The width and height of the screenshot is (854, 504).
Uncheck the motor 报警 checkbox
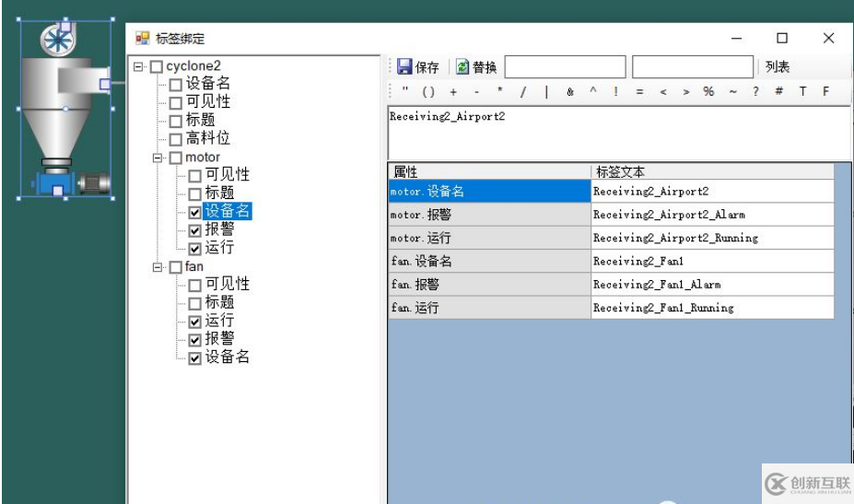pos(194,230)
